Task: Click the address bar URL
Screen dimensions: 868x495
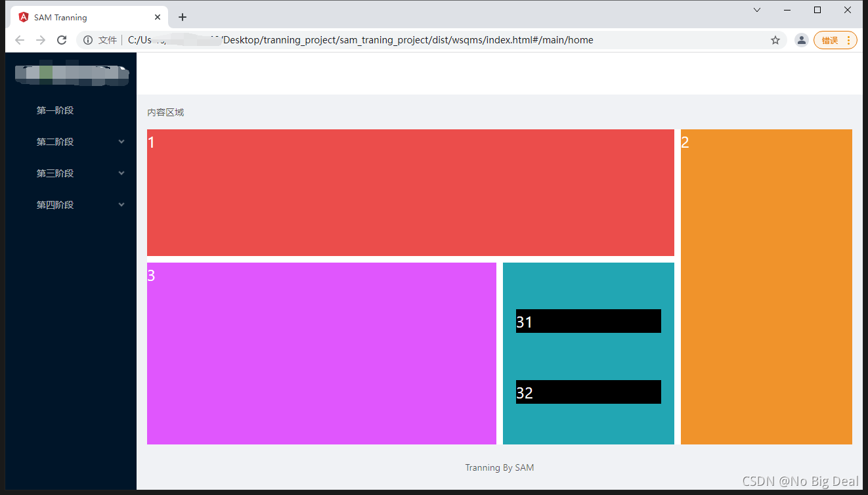Action: [x=360, y=40]
